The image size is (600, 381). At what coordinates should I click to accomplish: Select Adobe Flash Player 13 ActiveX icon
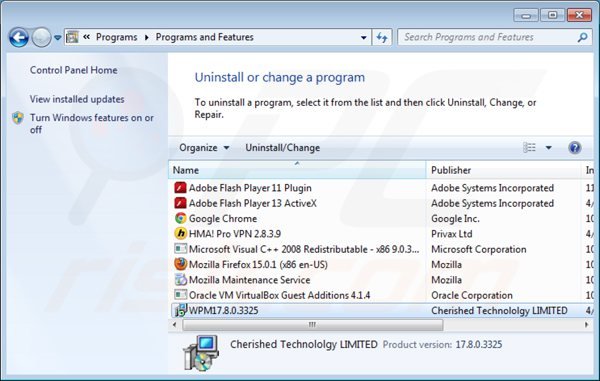point(180,203)
